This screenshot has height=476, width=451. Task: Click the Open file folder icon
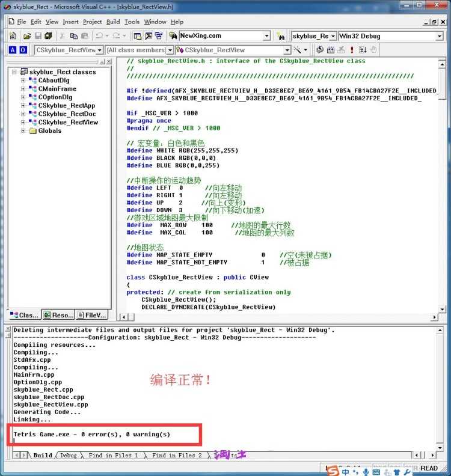(x=27, y=36)
